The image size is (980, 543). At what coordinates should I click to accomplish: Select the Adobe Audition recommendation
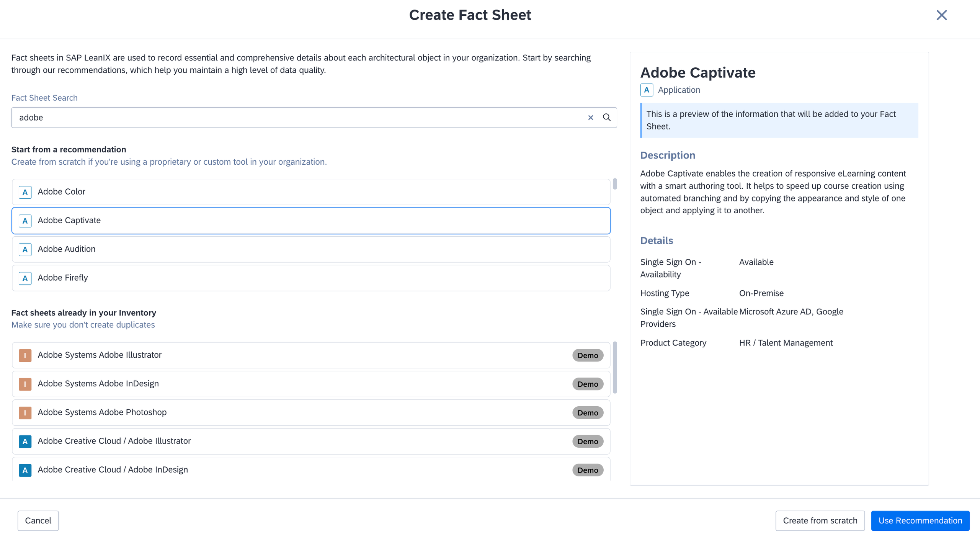click(x=311, y=249)
